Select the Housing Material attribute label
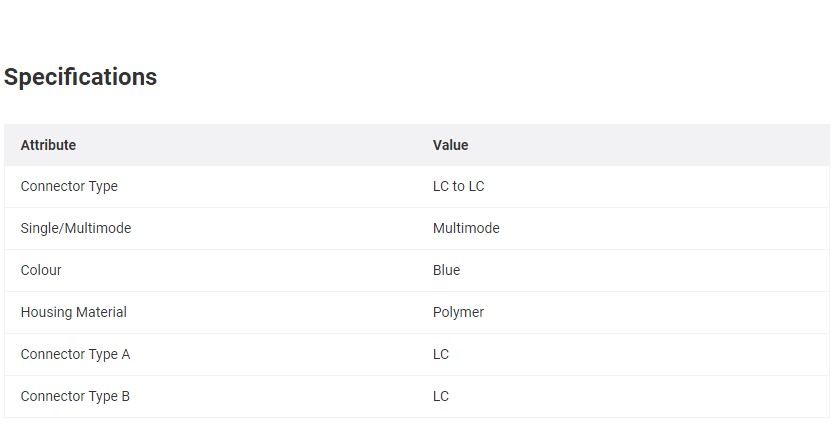This screenshot has width=836, height=443. [x=73, y=312]
